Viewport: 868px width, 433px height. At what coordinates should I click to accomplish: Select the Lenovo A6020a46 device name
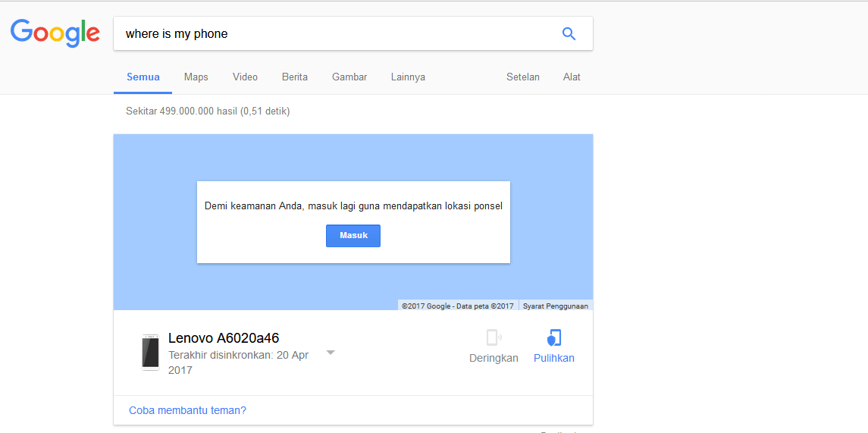224,337
